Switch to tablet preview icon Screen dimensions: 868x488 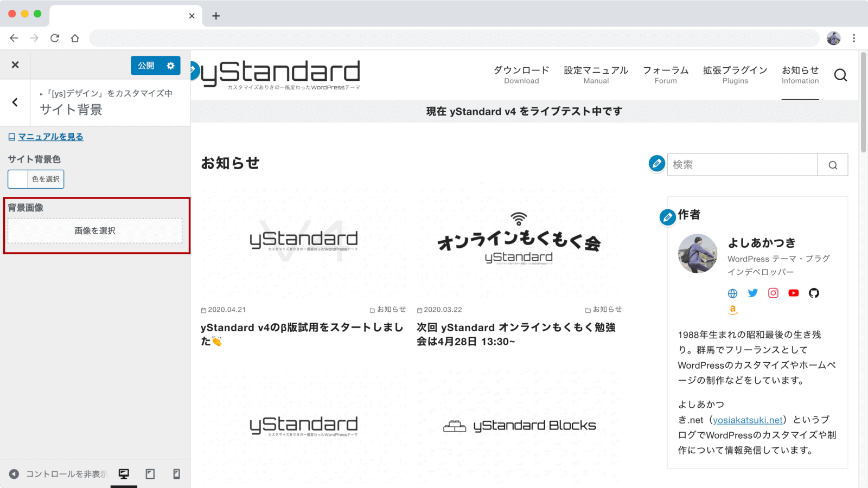[150, 474]
